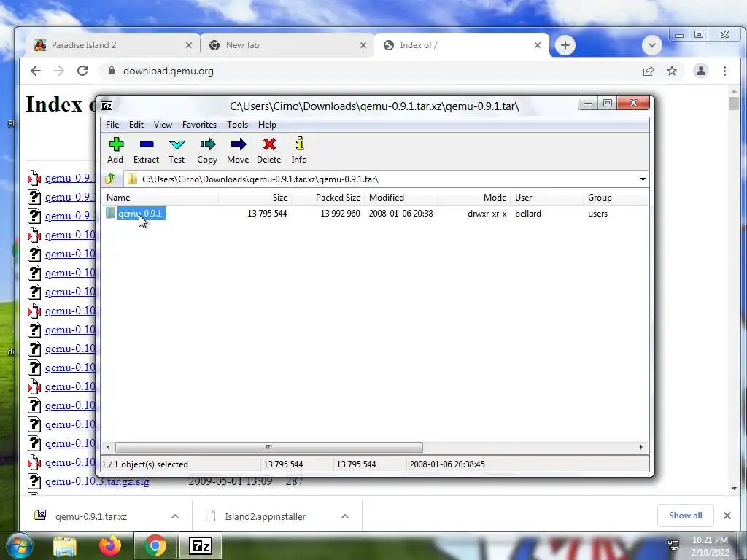The width and height of the screenshot is (747, 560).
Task: Click the Copy toolbar icon
Action: [x=207, y=150]
